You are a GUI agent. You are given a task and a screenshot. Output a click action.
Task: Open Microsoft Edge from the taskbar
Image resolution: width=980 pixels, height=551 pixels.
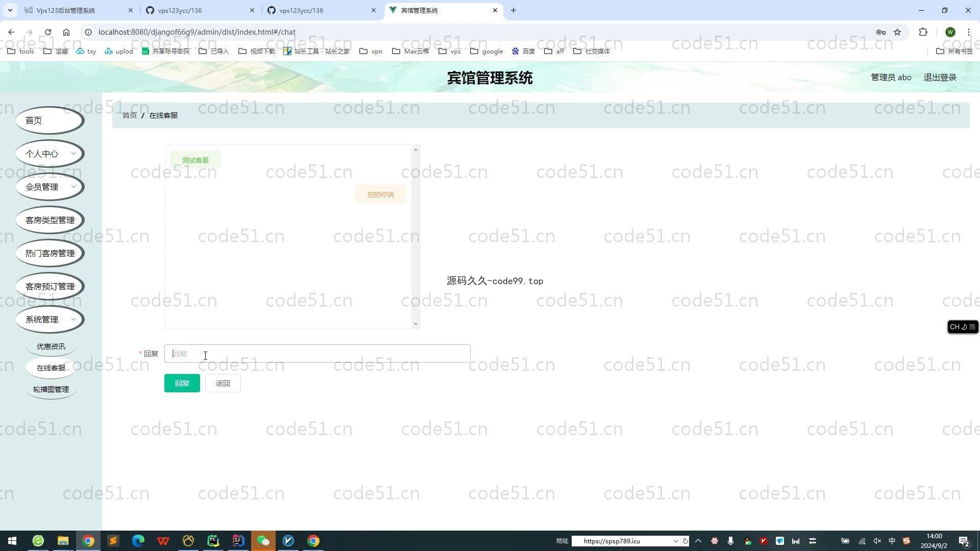[138, 541]
